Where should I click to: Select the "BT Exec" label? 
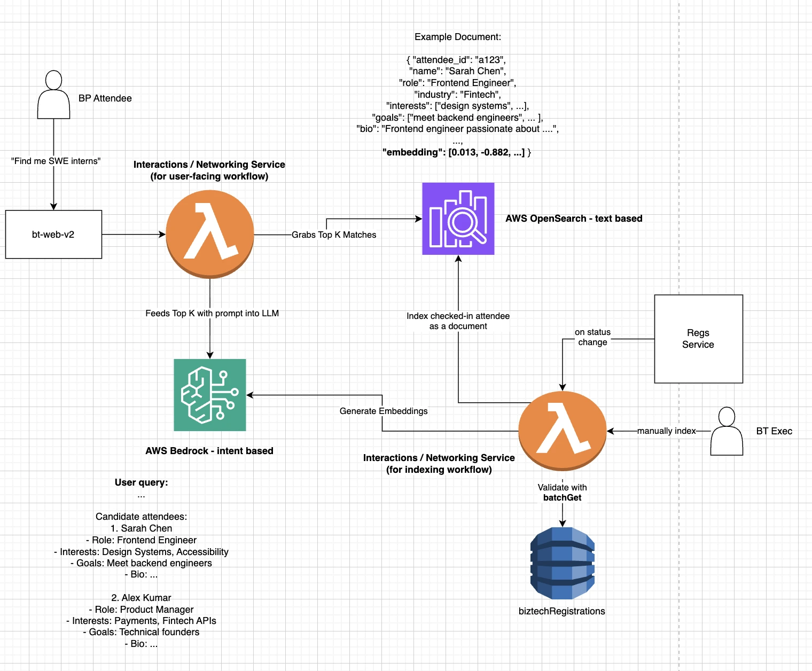coord(774,431)
